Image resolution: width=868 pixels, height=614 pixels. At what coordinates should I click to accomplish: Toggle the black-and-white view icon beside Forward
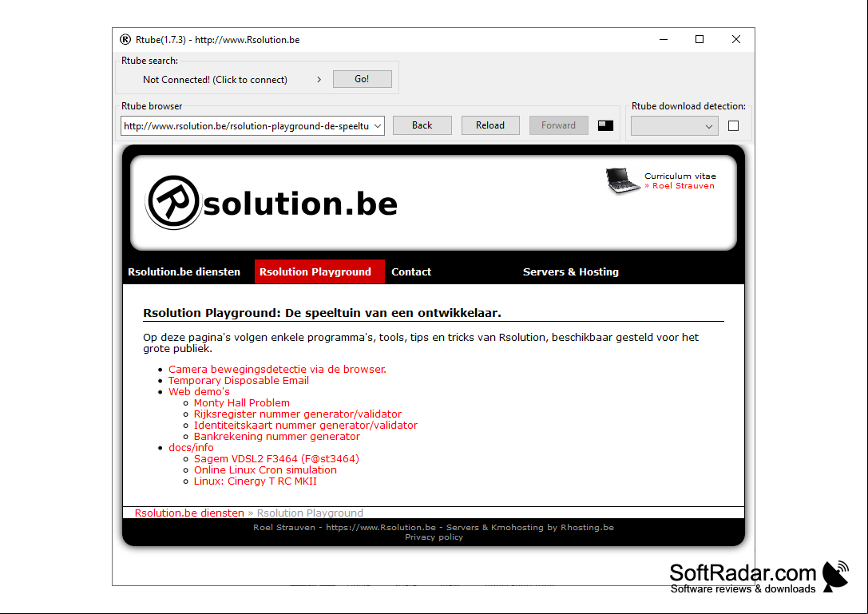[605, 125]
